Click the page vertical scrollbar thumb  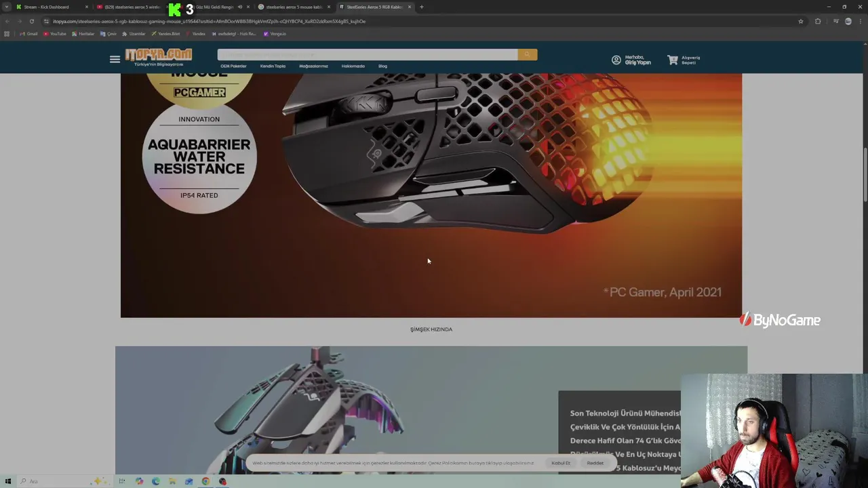(865, 174)
